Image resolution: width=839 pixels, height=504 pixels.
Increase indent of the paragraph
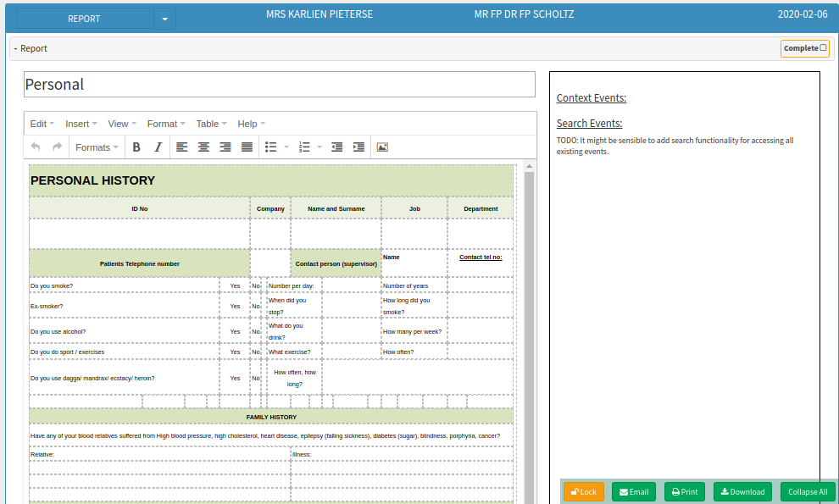pos(358,147)
